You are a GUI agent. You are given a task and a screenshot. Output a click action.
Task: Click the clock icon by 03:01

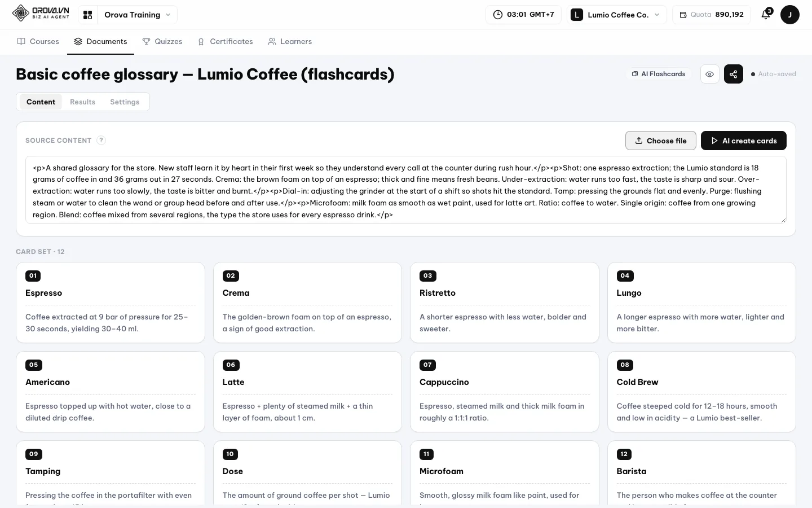pos(498,15)
